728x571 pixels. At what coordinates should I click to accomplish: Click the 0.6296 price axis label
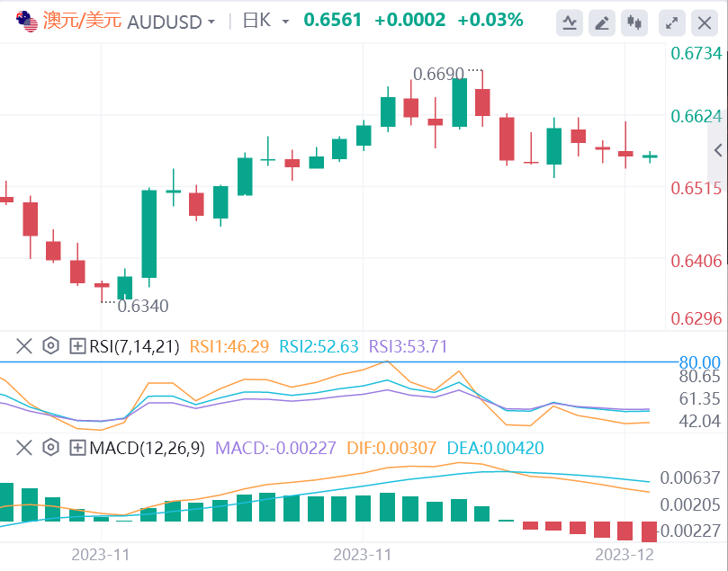click(x=697, y=318)
